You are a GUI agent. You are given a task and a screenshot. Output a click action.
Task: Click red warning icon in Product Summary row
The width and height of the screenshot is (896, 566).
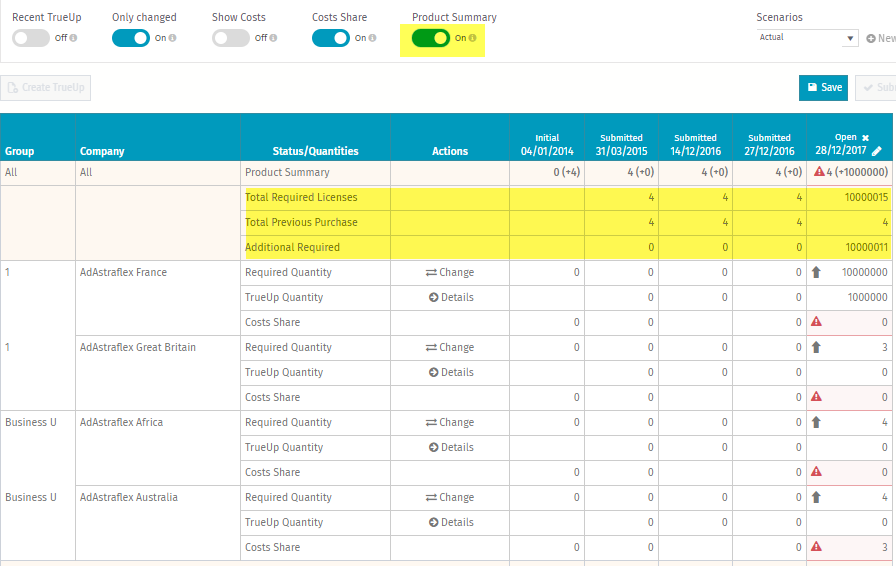point(817,172)
